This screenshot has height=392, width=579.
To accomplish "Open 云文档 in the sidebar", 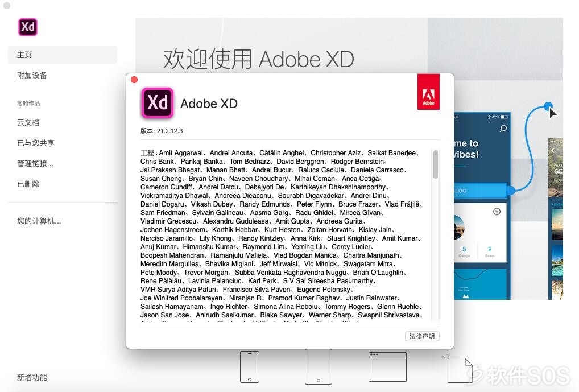I will click(x=28, y=123).
